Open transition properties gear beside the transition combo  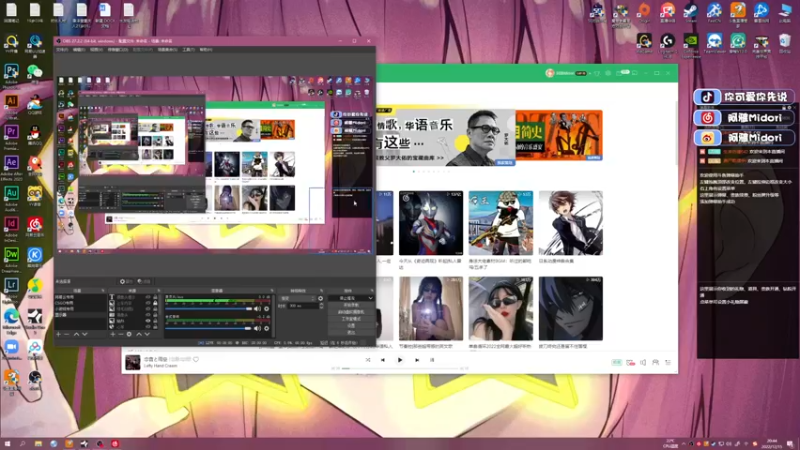[x=320, y=298]
